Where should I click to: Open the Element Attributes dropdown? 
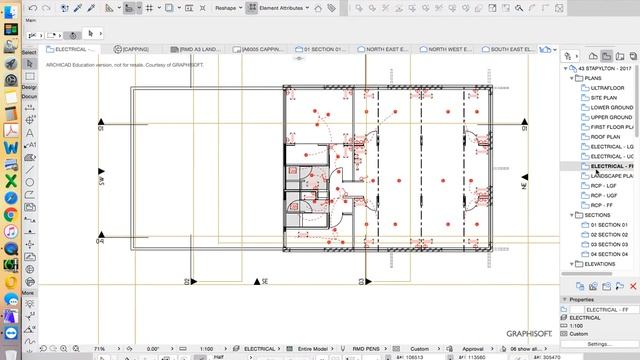coord(284,8)
